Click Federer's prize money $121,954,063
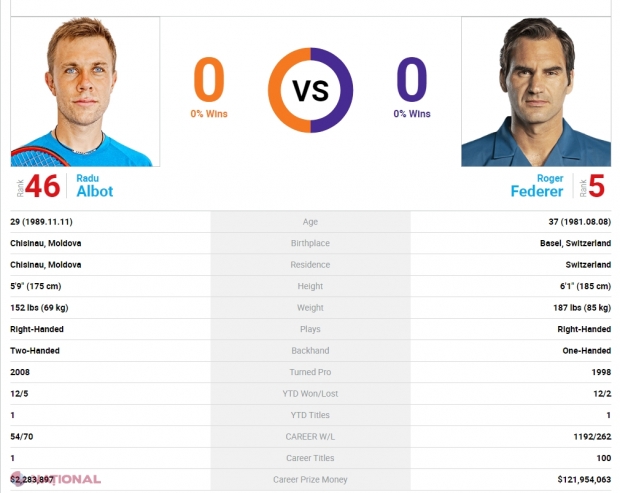The image size is (620, 493). click(x=584, y=480)
